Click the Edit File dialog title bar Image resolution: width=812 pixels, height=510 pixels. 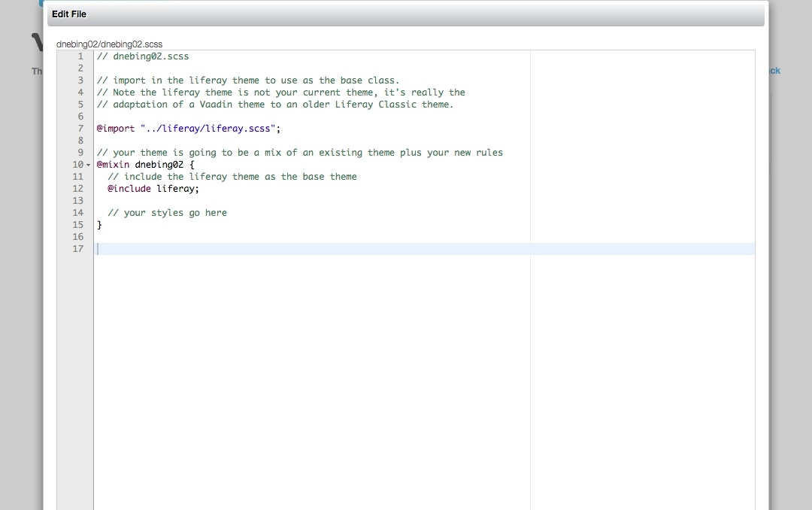tap(406, 14)
